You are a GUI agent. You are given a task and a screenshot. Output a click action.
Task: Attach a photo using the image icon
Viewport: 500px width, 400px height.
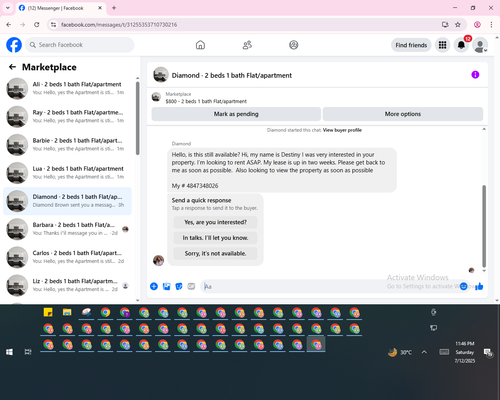166,286
